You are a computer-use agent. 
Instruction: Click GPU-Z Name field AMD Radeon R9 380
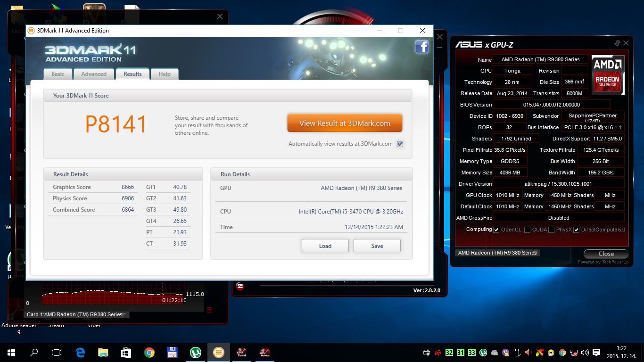[x=540, y=59]
